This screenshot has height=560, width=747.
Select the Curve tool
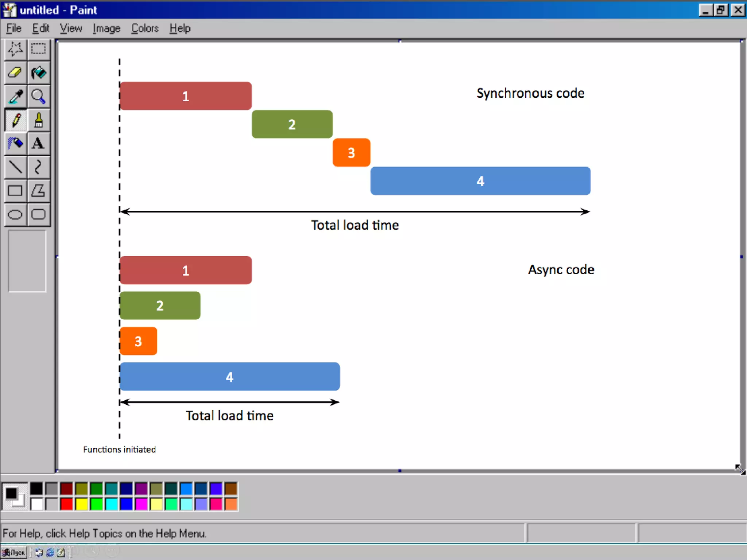coord(38,167)
